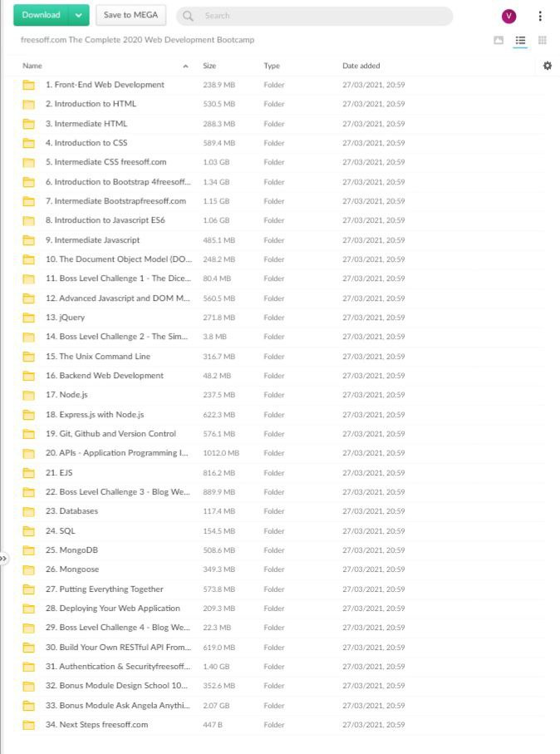Open 16. Backend Web Development name
Viewport: 560px width, 754px height.
click(x=105, y=376)
